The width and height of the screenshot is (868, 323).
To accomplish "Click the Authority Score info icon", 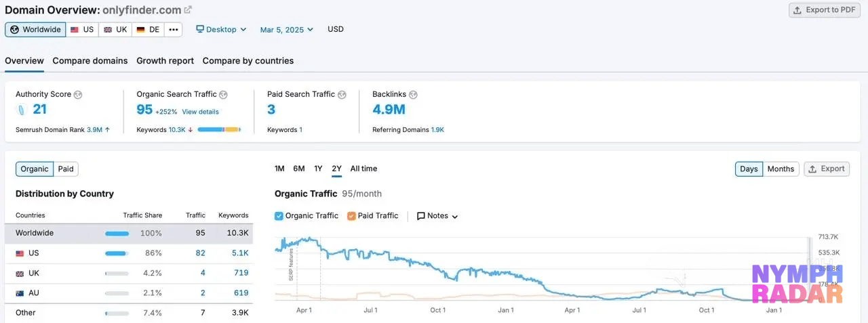I will pyautogui.click(x=78, y=95).
